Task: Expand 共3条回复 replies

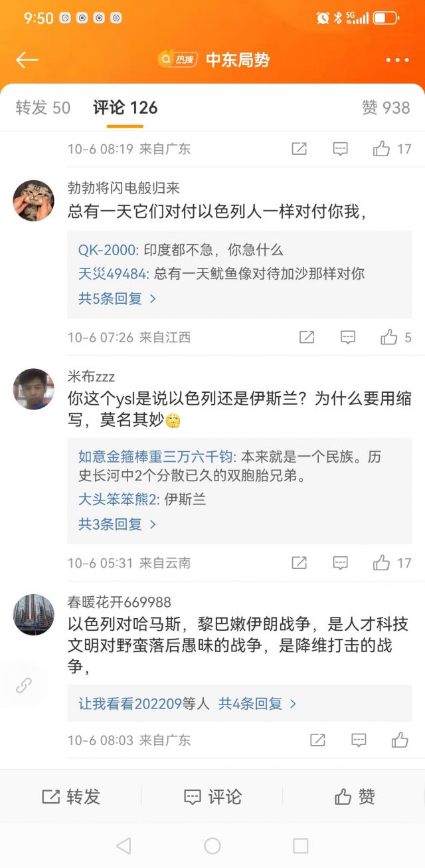Action: [x=118, y=524]
